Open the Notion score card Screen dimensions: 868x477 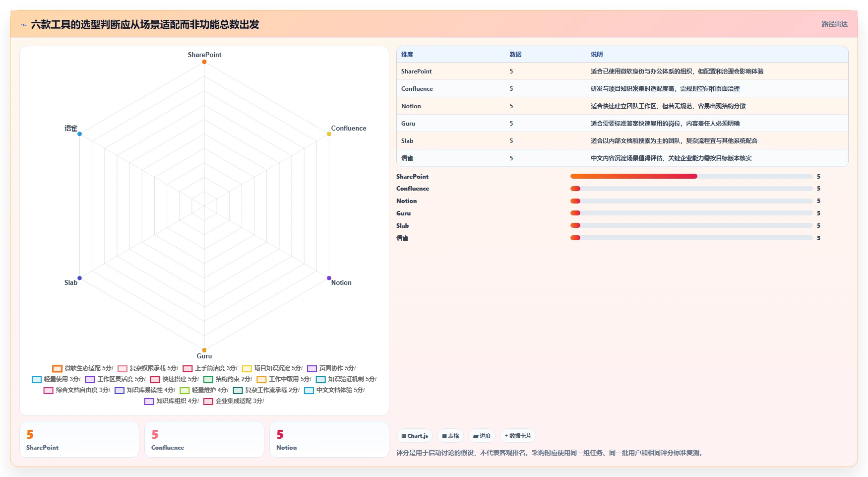click(x=329, y=439)
